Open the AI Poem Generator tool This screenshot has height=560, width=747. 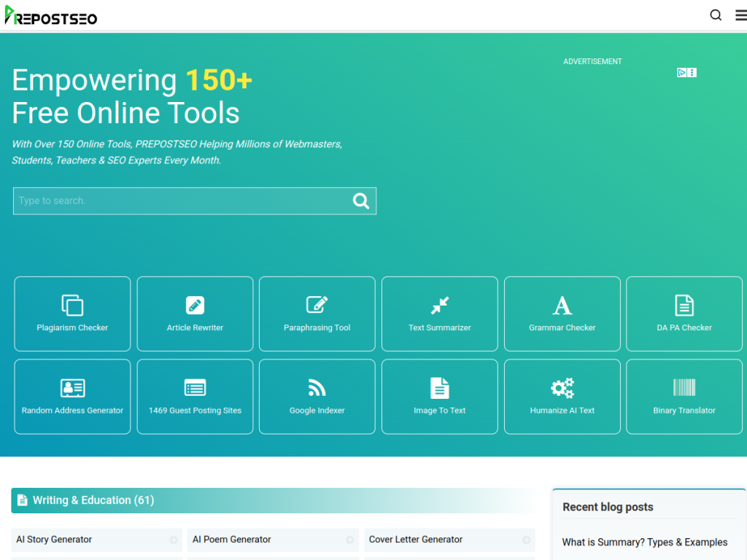[273, 540]
